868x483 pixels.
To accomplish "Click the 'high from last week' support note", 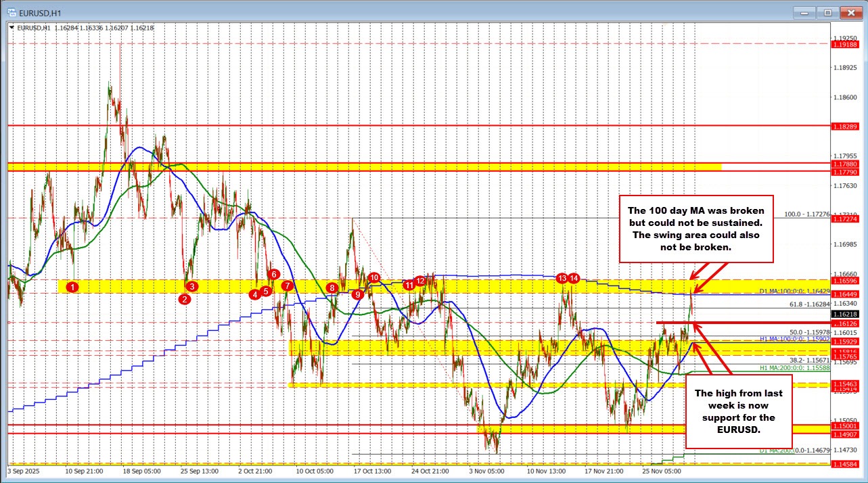I will coord(737,411).
